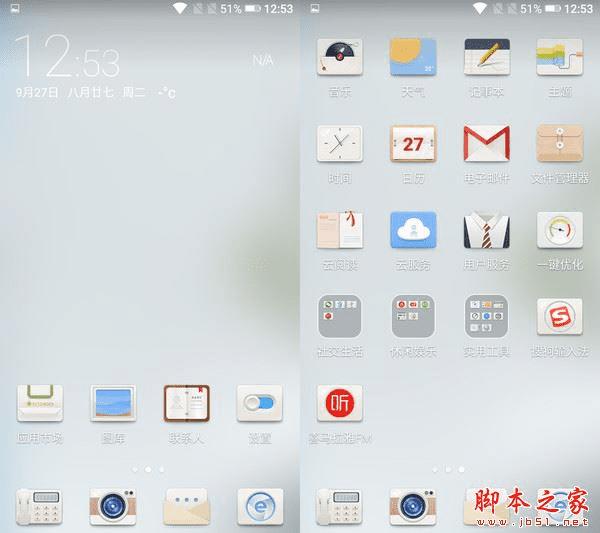Tap the first page dot on the app-grid screen

[435, 469]
